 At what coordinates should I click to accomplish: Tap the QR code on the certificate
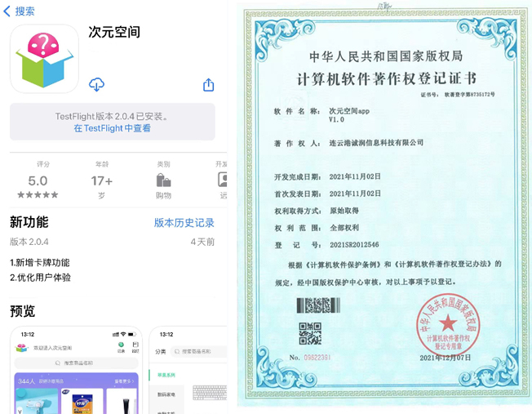[x=310, y=333]
